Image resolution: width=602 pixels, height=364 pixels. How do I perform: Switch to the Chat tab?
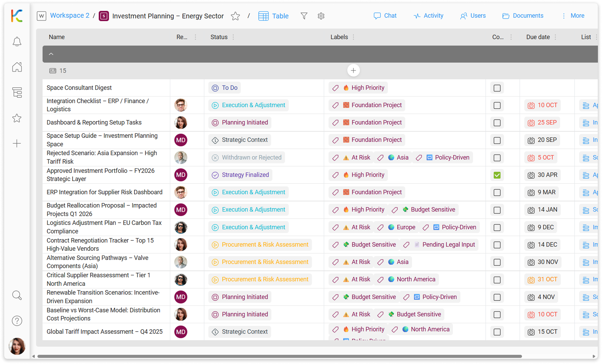[385, 16]
